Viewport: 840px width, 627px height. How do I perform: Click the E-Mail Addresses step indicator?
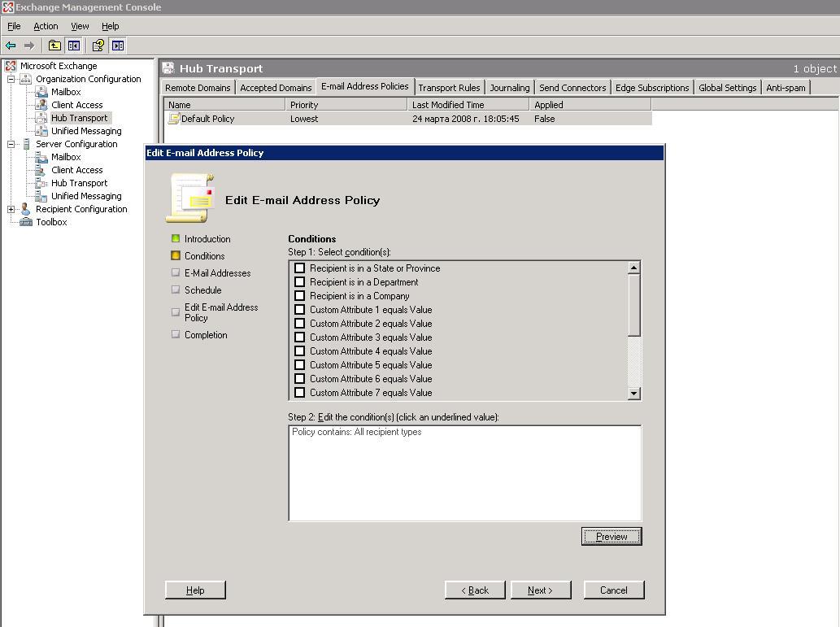[x=176, y=272]
